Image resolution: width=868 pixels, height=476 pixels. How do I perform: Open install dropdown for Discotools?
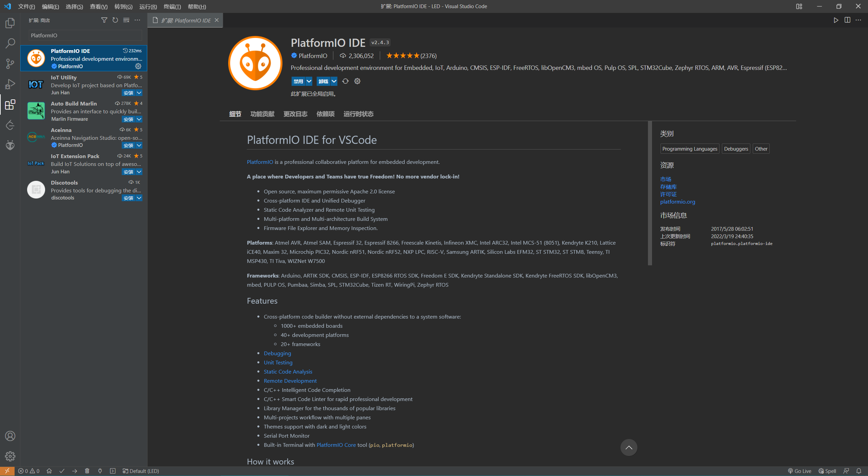pyautogui.click(x=139, y=198)
